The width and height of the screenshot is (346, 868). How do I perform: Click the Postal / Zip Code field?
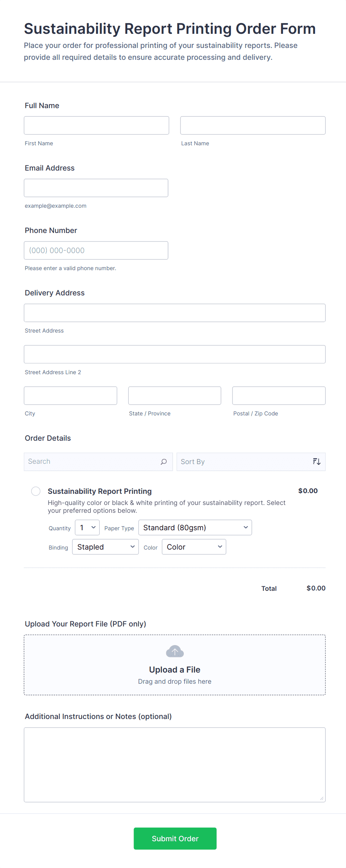[x=279, y=396]
